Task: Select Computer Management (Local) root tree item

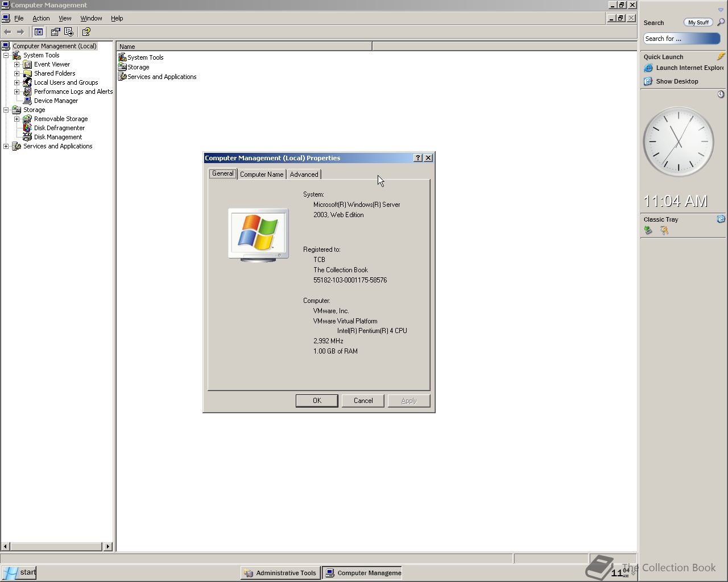Action: click(x=55, y=46)
